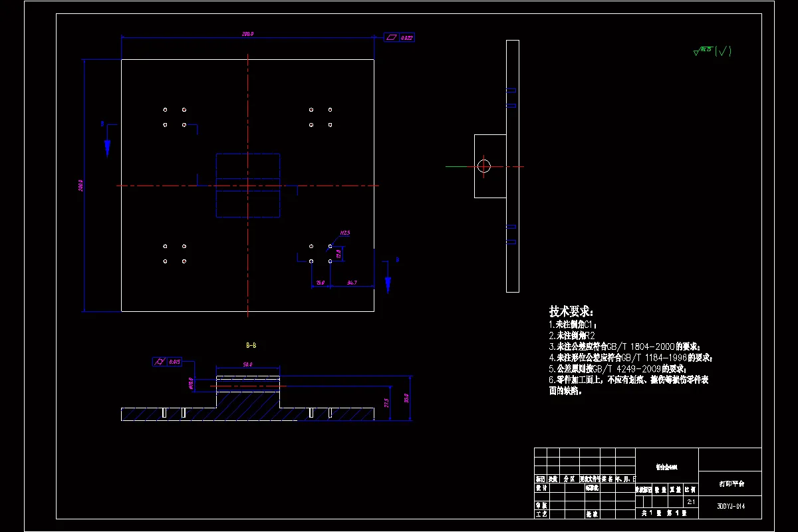Click the GB/T 1804-2000 requirement line
Viewport: 798px width, 532px height.
pos(624,346)
